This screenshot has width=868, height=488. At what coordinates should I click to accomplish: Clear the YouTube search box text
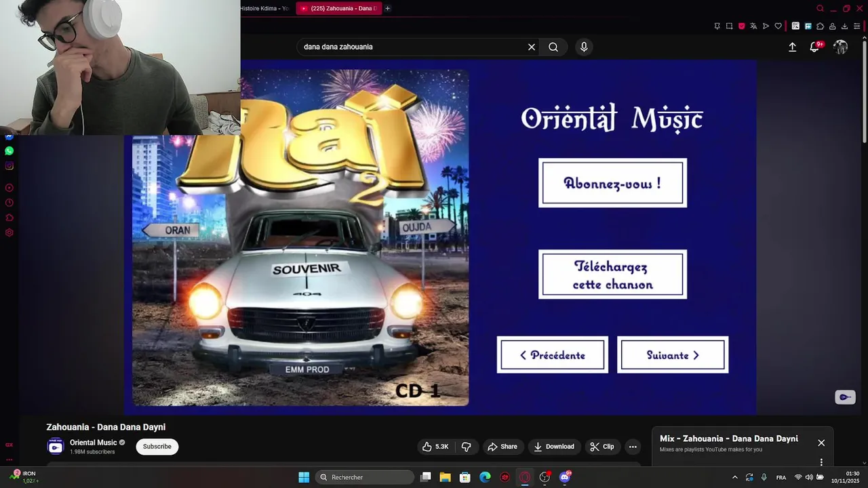pyautogui.click(x=532, y=47)
